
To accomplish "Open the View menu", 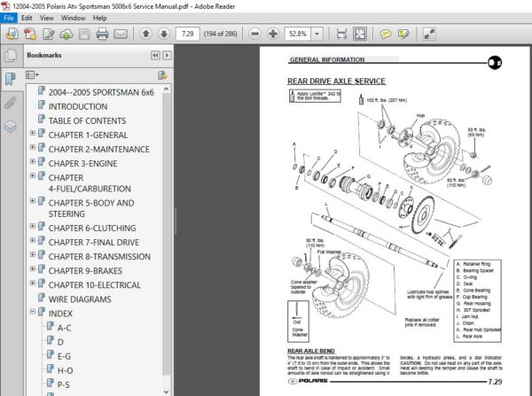I will pos(46,18).
